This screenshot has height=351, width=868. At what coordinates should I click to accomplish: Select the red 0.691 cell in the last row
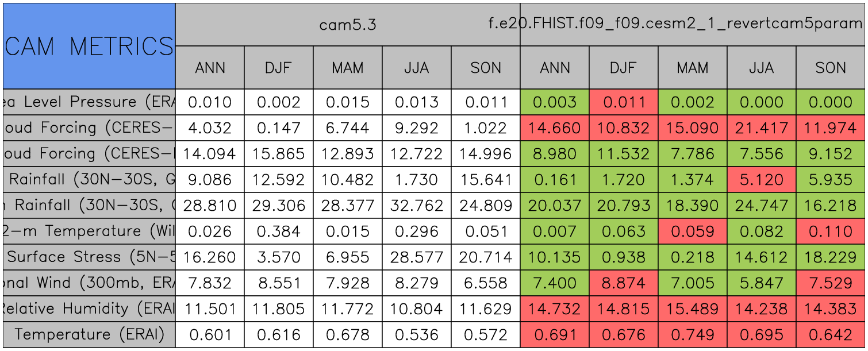pos(554,334)
